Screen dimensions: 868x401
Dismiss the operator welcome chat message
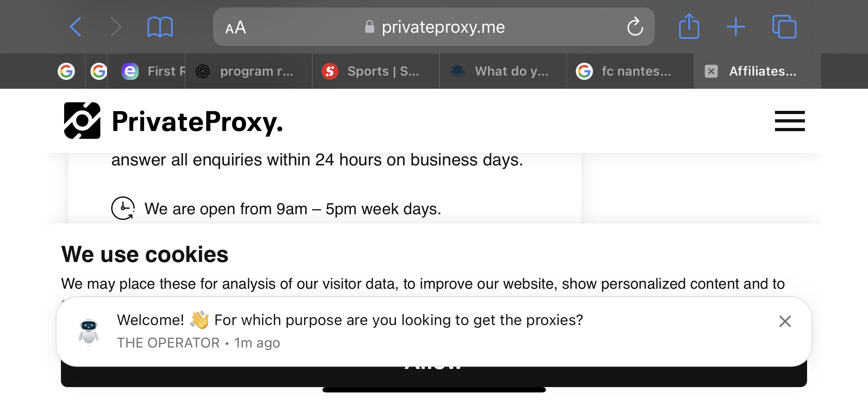[785, 322]
